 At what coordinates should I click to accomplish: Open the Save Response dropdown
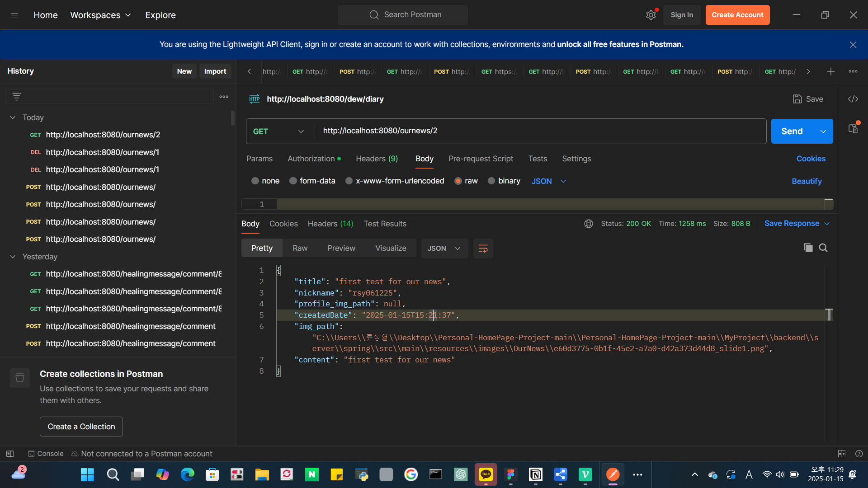click(x=797, y=224)
